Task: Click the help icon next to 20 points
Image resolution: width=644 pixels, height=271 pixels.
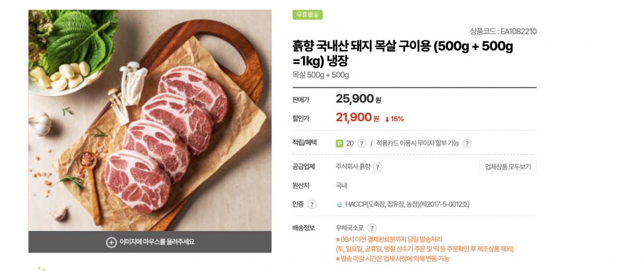Action: coord(361,143)
